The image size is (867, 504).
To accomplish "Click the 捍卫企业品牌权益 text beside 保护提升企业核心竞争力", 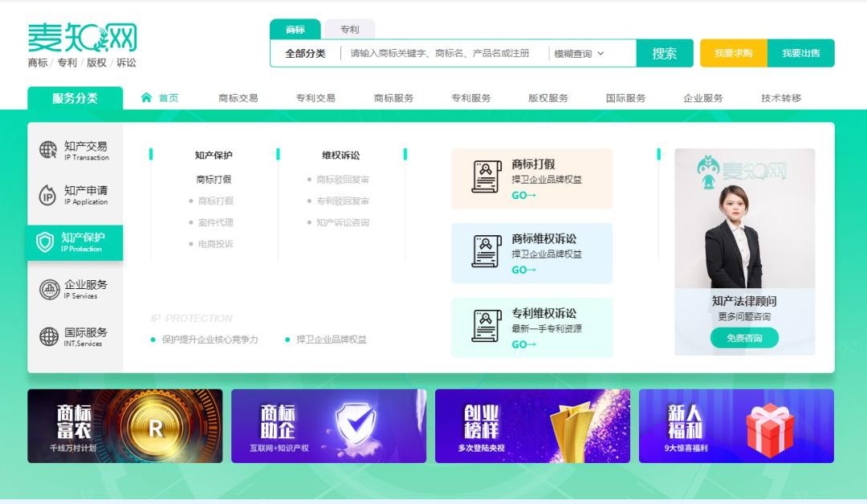I will 332,339.
